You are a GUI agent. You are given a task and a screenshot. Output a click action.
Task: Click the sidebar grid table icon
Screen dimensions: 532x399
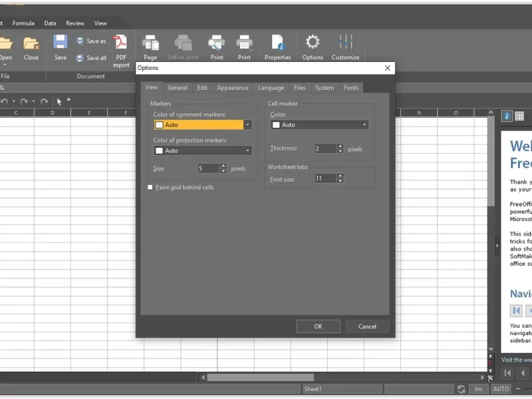pyautogui.click(x=519, y=116)
